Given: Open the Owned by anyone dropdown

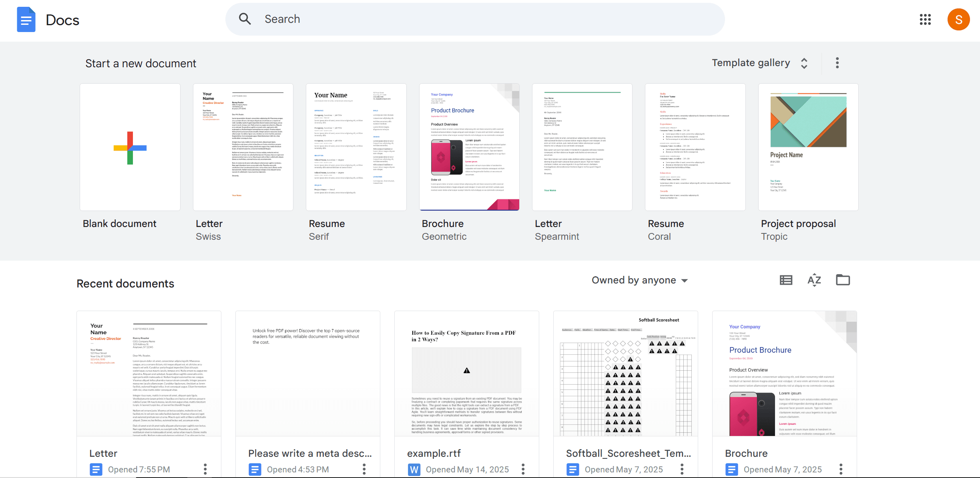Looking at the screenshot, I should point(640,280).
